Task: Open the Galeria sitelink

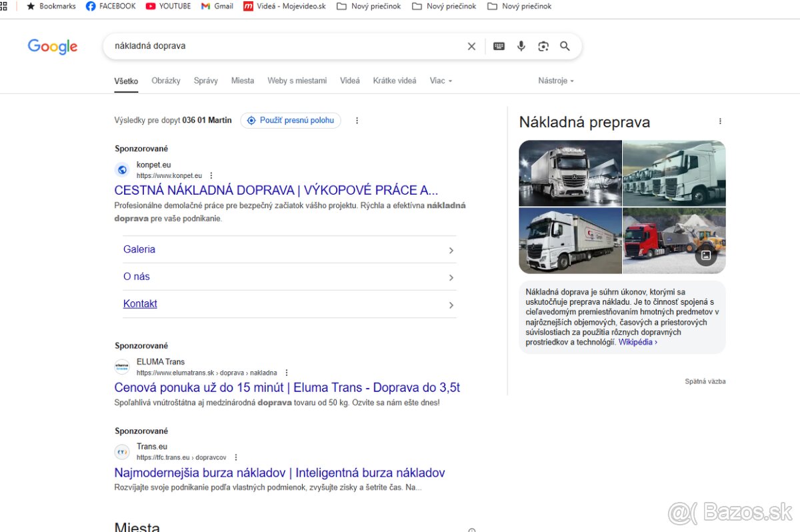Action: click(x=139, y=249)
